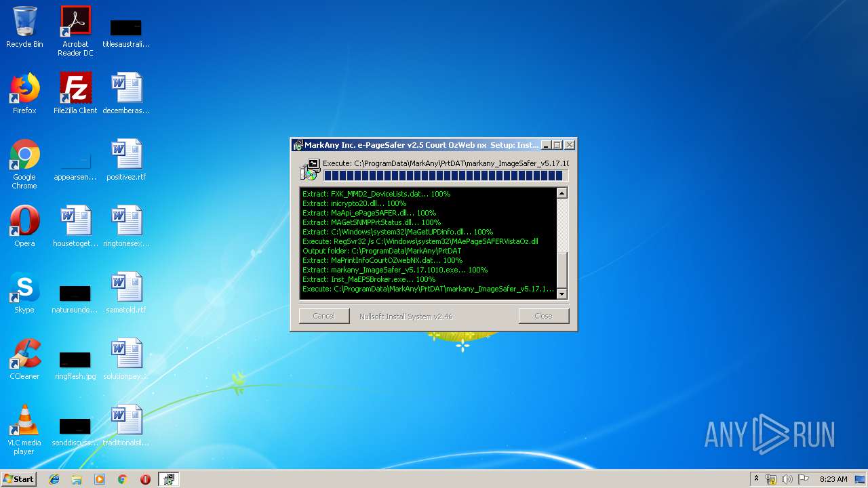Select the natureunde... desktop file

pos(75,300)
